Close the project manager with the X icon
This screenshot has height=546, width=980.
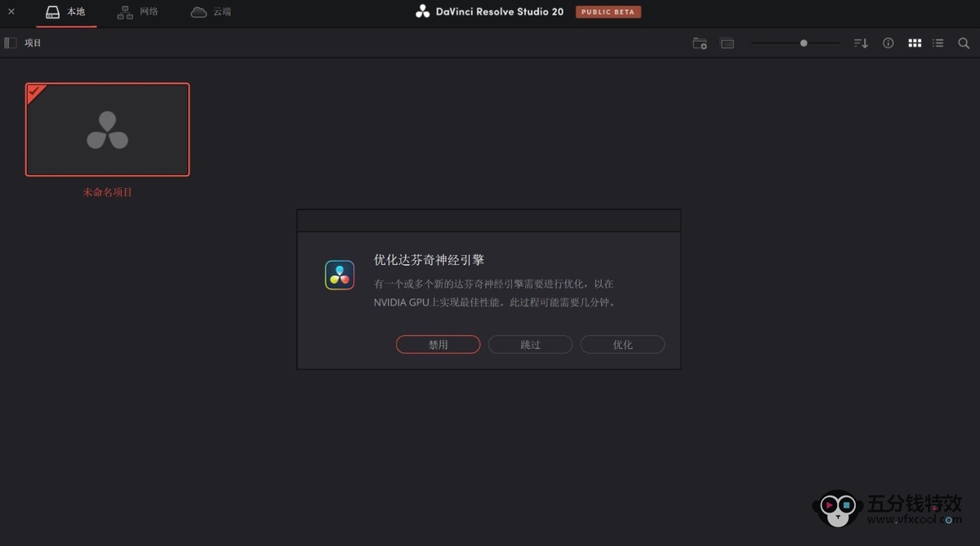(11, 11)
